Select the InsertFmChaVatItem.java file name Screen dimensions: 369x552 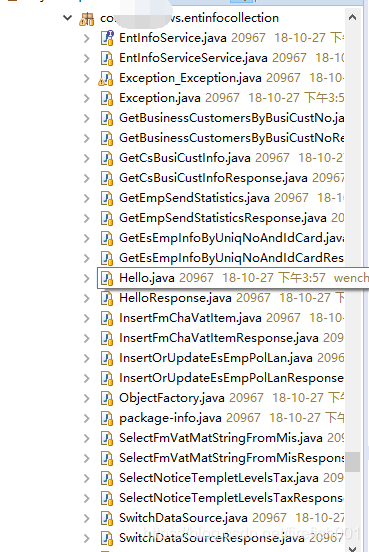tap(190, 318)
